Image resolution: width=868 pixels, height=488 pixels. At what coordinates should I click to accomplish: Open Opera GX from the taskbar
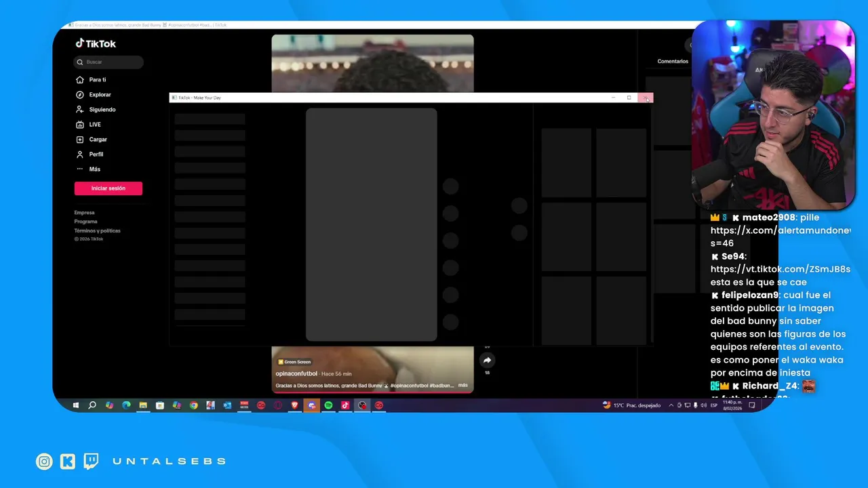pyautogui.click(x=278, y=405)
